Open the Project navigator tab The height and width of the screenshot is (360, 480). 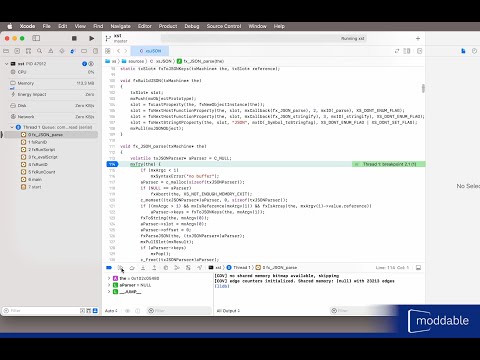tap(6, 51)
